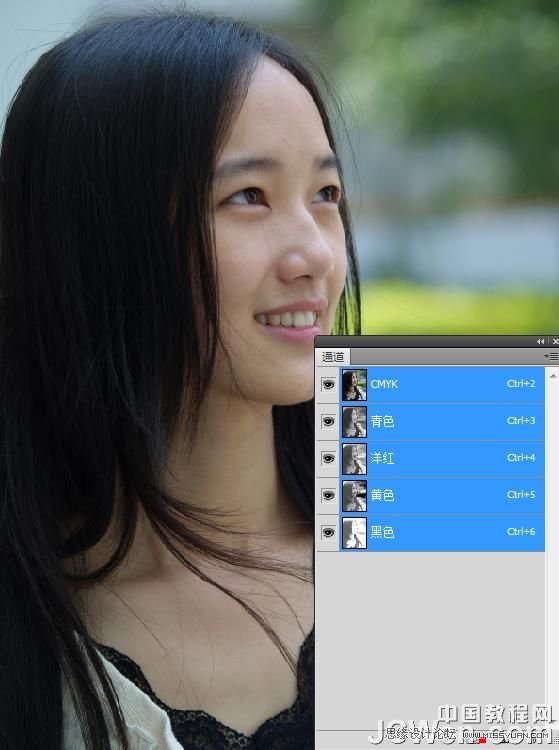
Task: Select the 青色 channel name
Action: point(382,421)
